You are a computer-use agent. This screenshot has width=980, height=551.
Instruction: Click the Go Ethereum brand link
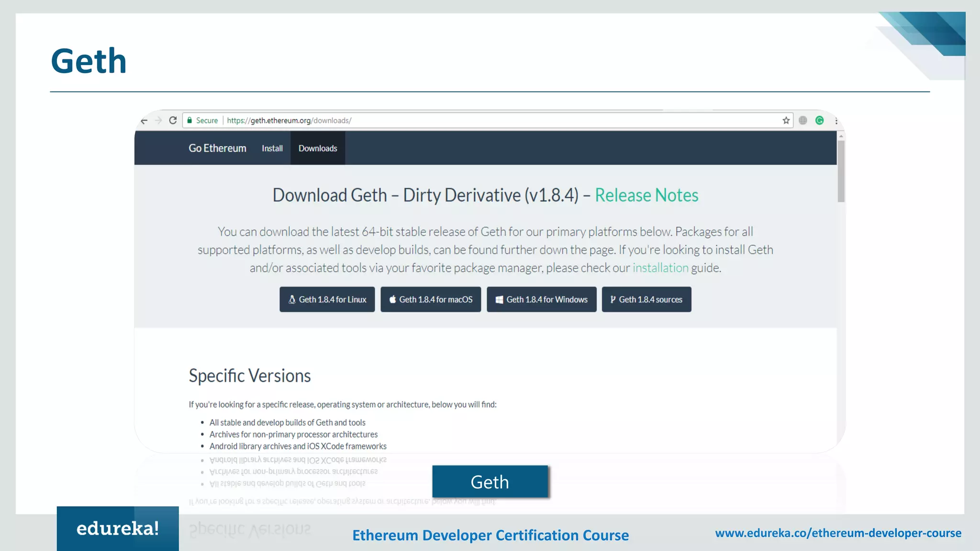(x=217, y=148)
